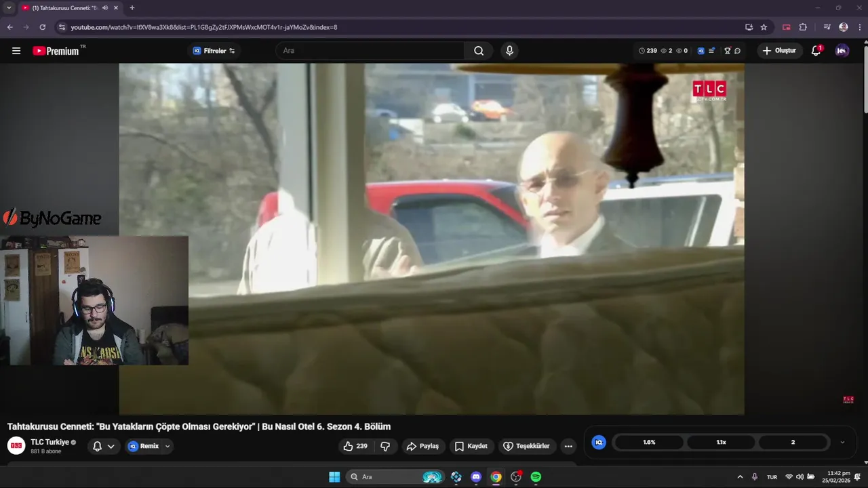Screen dimensions: 868x488
Task: Open more actions three-dot button
Action: 568,446
